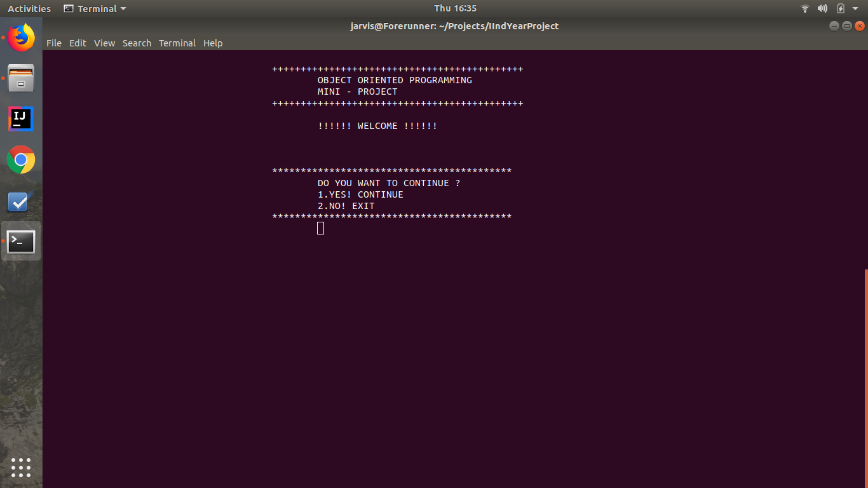Maximize the terminal window
This screenshot has height=488, width=868.
(847, 26)
